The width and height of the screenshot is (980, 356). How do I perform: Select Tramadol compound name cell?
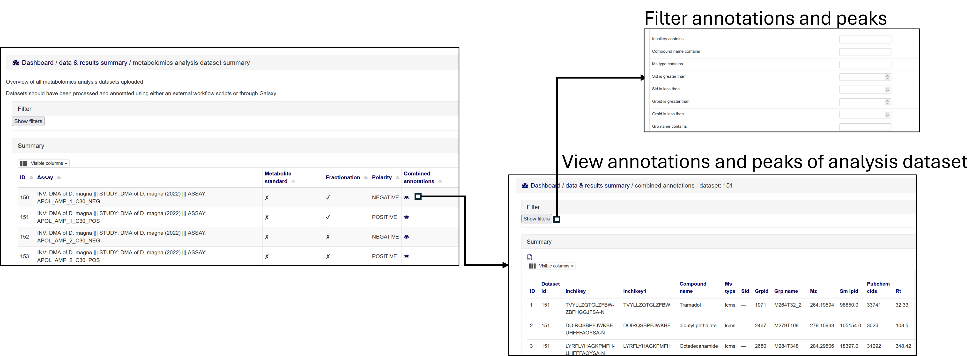(690, 305)
